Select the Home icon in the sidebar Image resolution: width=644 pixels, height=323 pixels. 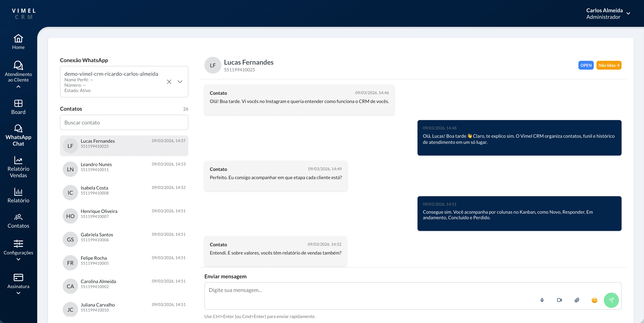[18, 38]
